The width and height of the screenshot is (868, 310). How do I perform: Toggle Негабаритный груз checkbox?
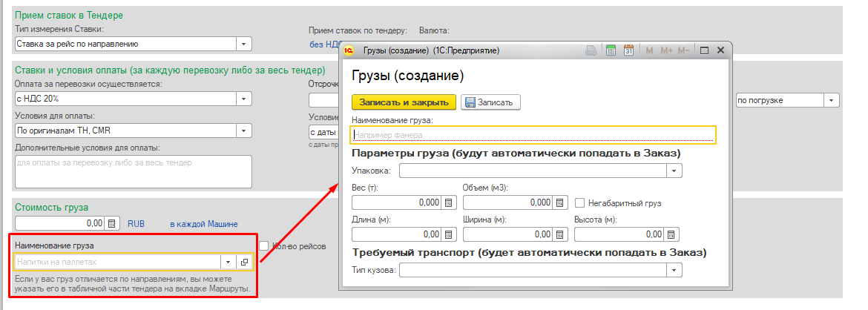click(580, 202)
